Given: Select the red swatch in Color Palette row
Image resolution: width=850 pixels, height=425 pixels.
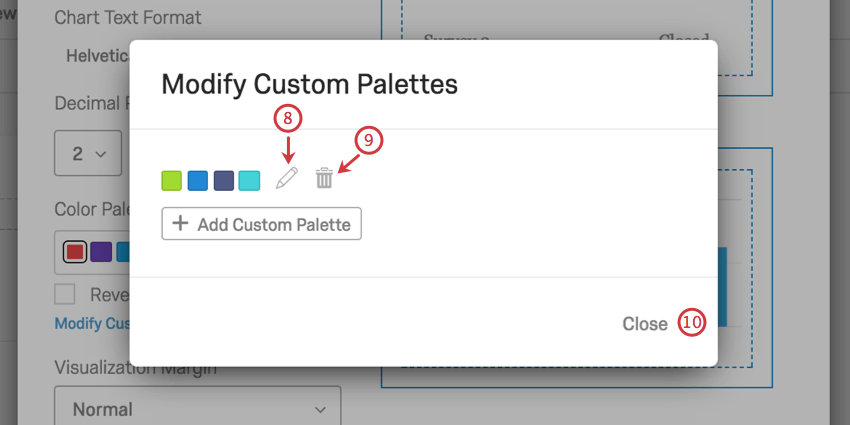Looking at the screenshot, I should 75,251.
